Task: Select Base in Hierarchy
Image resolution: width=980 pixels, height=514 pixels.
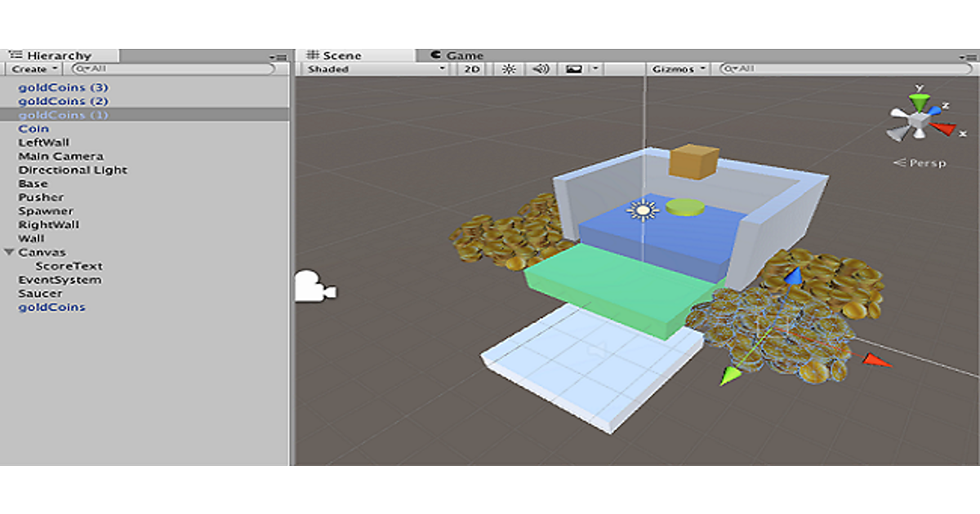Action: pyautogui.click(x=33, y=184)
